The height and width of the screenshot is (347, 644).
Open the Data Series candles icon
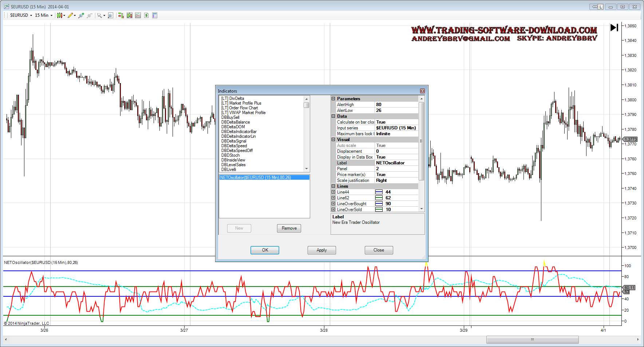pyautogui.click(x=130, y=15)
